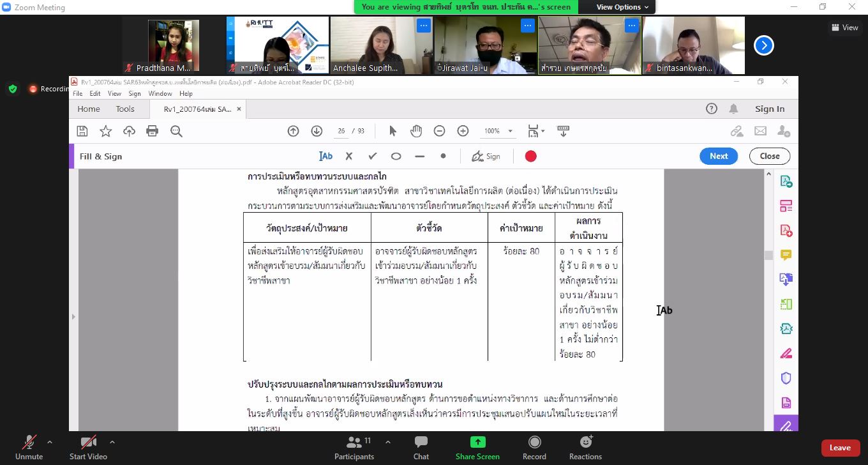Select the Hand pan tool

tap(416, 131)
